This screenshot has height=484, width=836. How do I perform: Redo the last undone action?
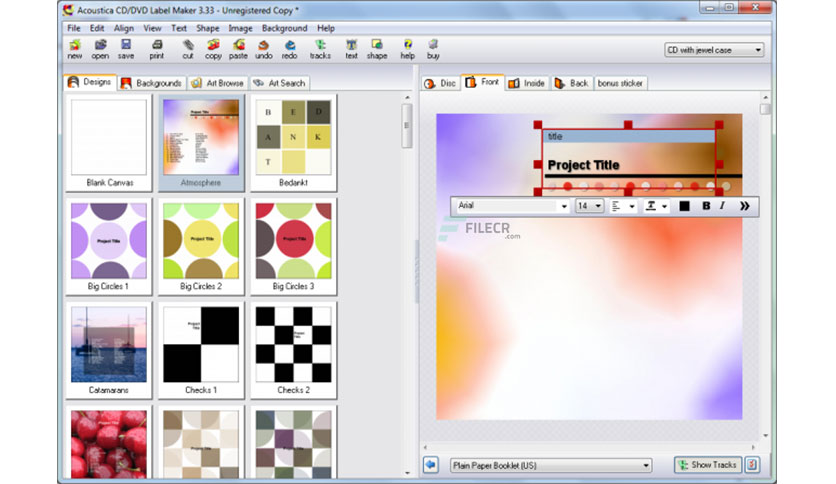(289, 49)
